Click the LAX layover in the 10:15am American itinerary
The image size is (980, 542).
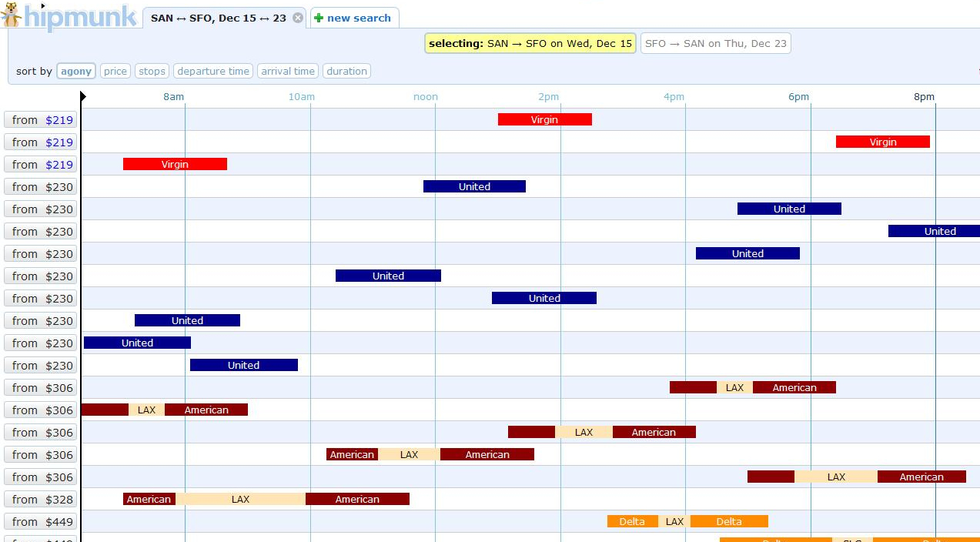coord(409,454)
